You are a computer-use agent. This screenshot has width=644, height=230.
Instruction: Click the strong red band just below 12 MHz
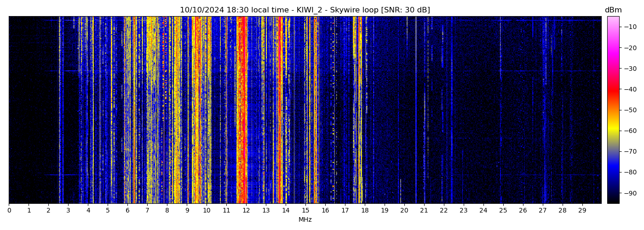[241, 110]
